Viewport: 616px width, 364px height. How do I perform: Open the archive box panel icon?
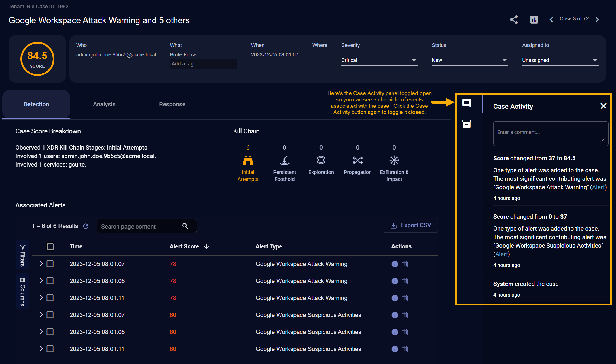[467, 124]
